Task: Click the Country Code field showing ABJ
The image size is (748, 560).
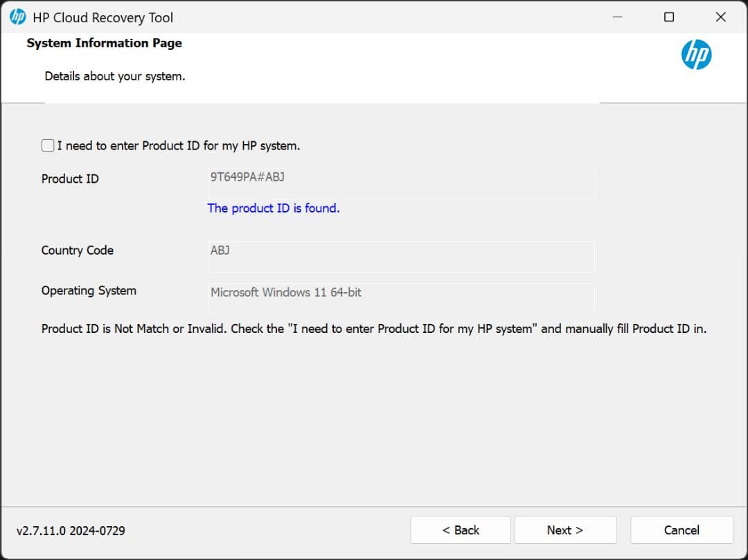Action: 401,256
